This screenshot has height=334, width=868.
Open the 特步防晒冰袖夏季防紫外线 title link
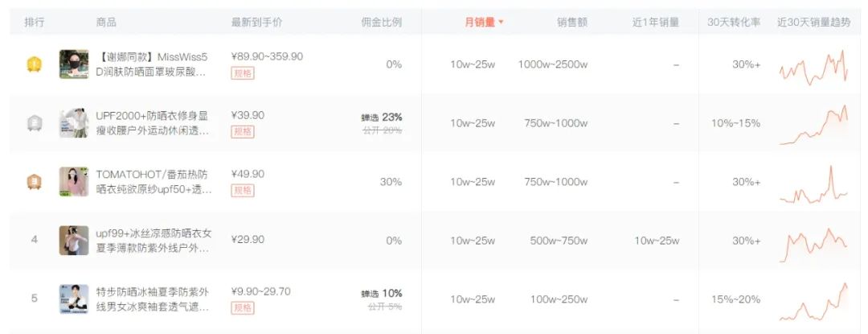[x=153, y=299]
